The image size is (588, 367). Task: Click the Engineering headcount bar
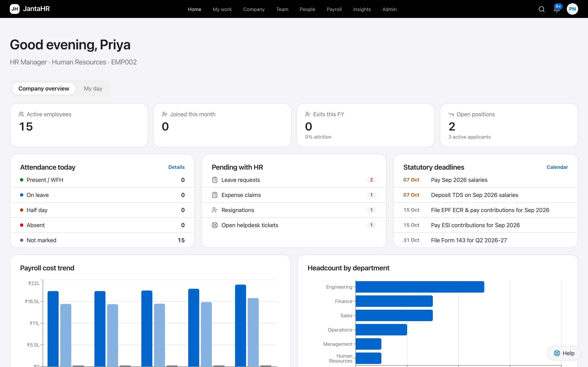(x=420, y=287)
